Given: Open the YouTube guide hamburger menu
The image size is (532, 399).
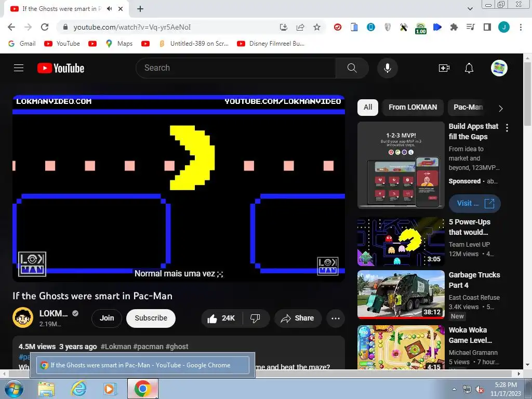Looking at the screenshot, I should pyautogui.click(x=19, y=68).
